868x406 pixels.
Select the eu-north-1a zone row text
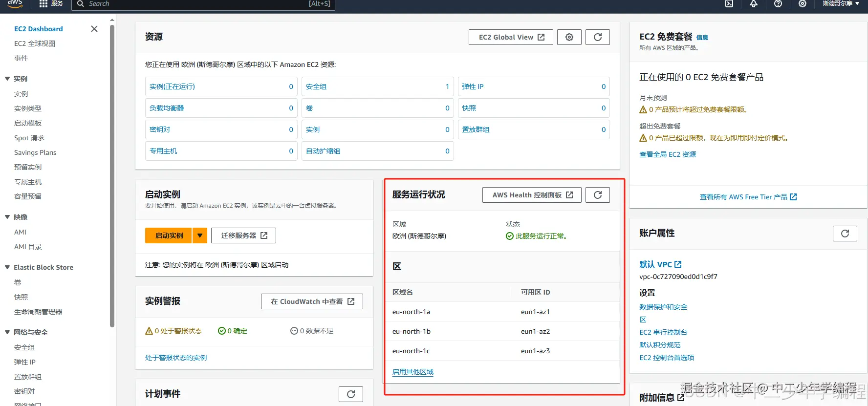tap(412, 312)
